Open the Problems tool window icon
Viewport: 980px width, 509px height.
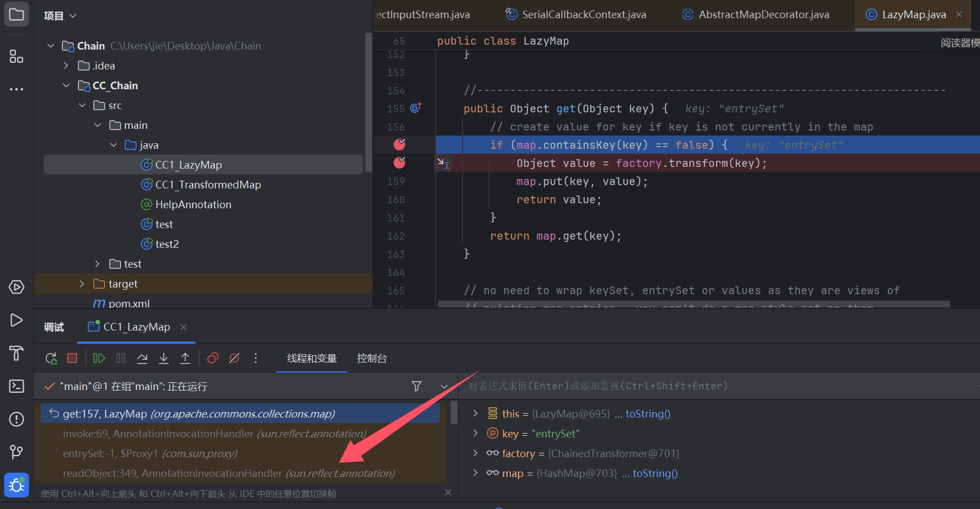click(17, 419)
